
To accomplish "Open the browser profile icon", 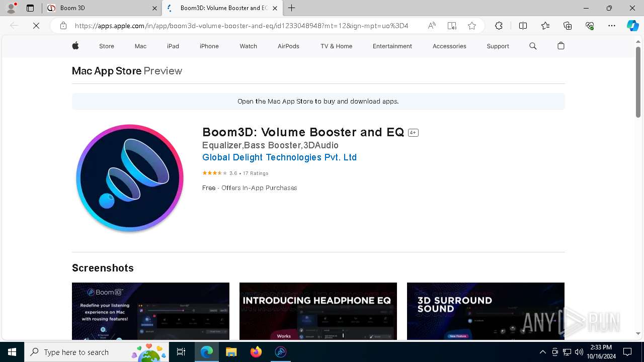I will [11, 8].
